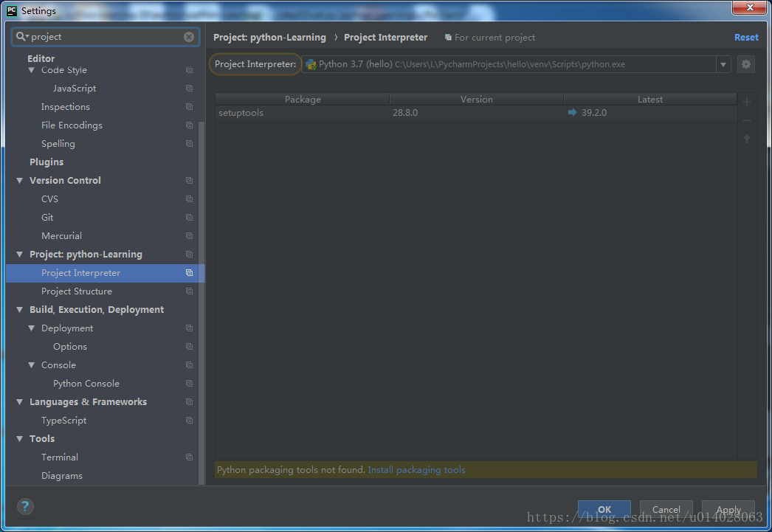The width and height of the screenshot is (772, 532).
Task: Click the Python icon in interpreter field
Action: pyautogui.click(x=311, y=64)
